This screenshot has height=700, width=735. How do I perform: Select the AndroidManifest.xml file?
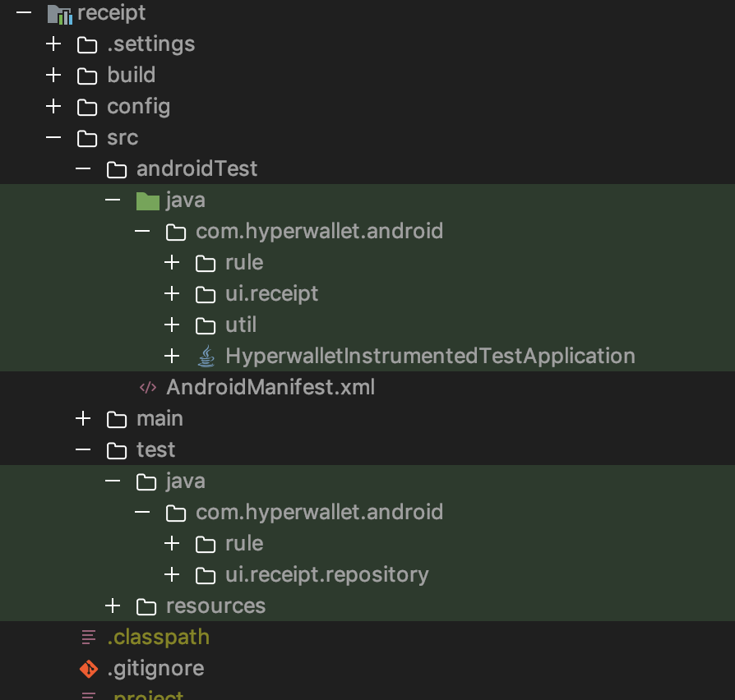point(270,387)
